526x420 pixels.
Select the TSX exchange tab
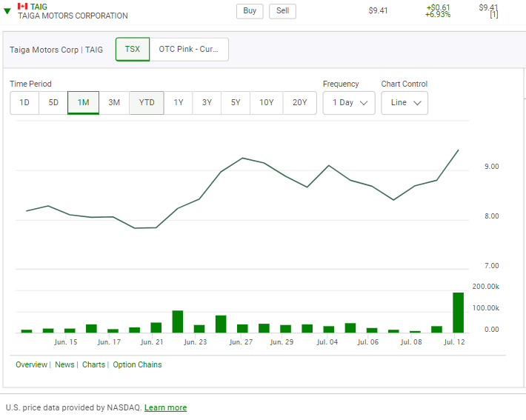(x=133, y=50)
